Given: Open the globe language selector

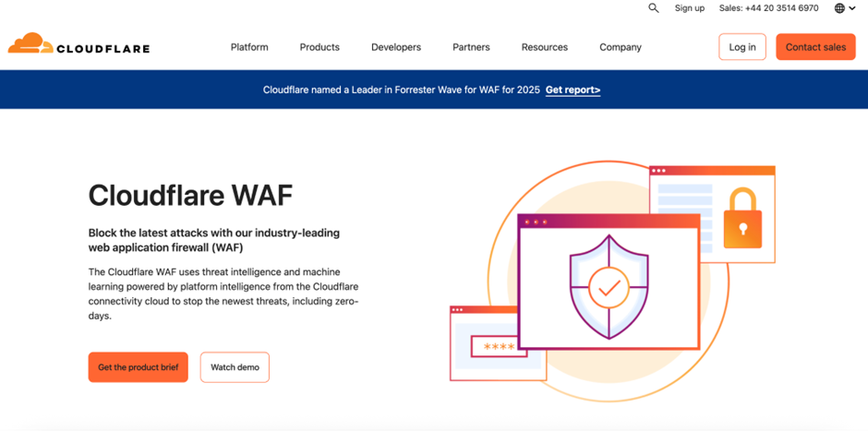Looking at the screenshot, I should coord(845,8).
